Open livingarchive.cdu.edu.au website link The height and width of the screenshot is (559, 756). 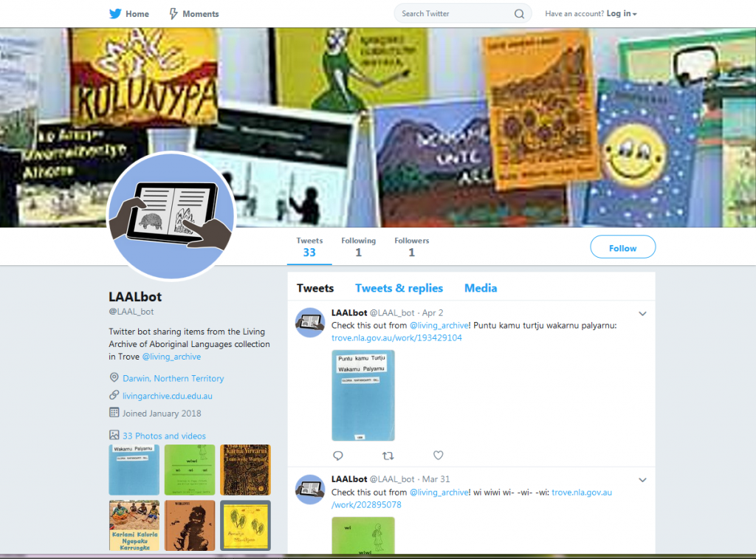168,396
